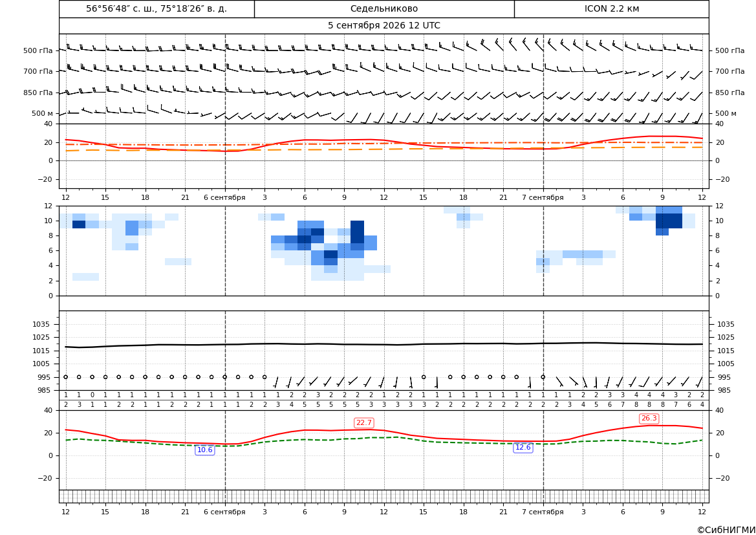Click the 10.6 minimum temperature label
The image size is (756, 535).
(x=204, y=450)
